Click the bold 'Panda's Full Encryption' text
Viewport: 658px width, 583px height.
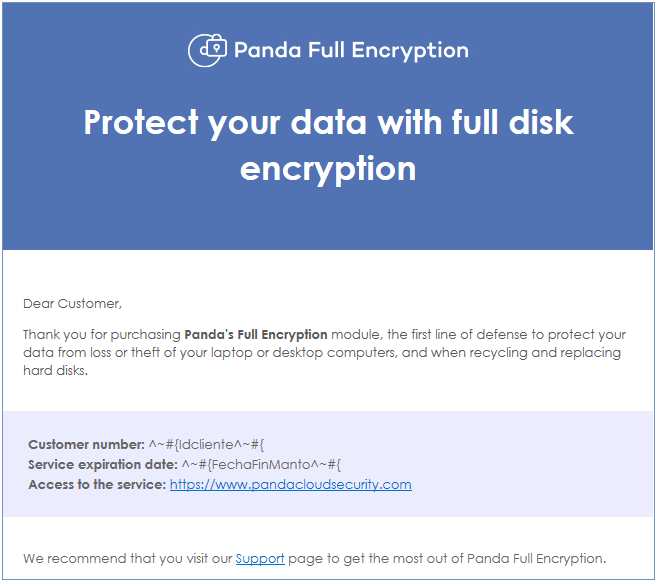(x=256, y=335)
